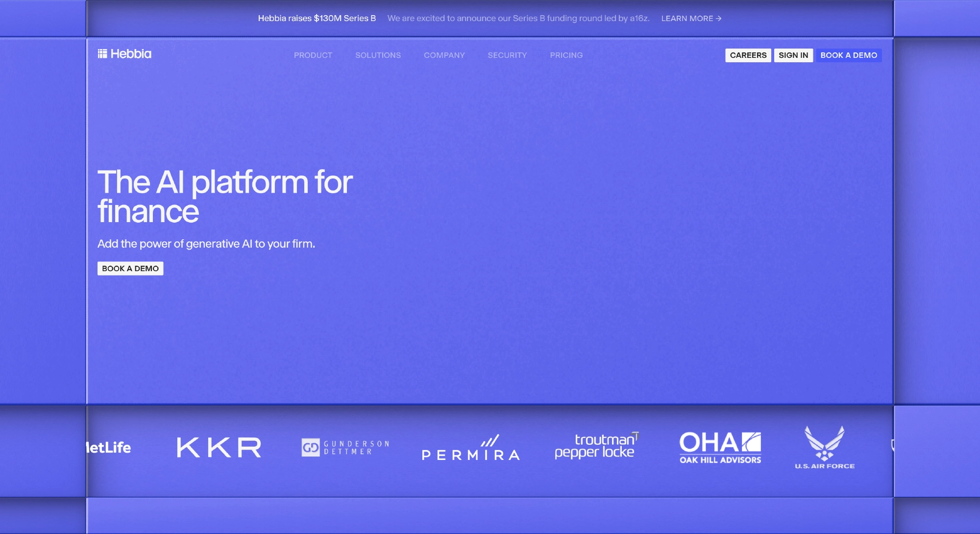Click the Hebbia logo in the header

tap(124, 54)
